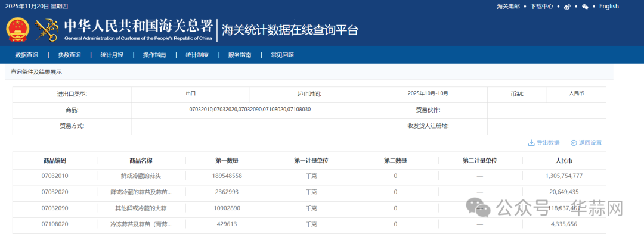Open the 常见问题 menu
The width and height of the screenshot is (644, 234).
(x=282, y=55)
